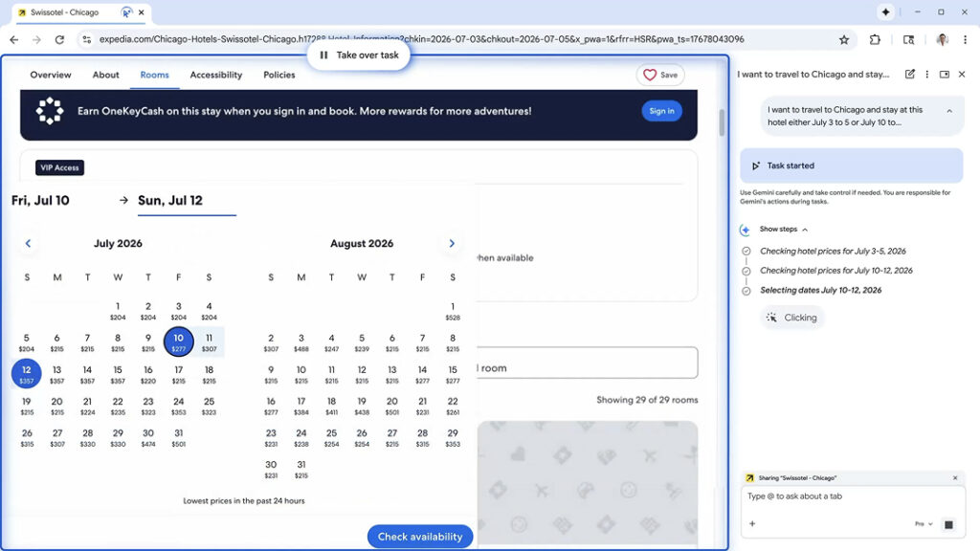Stop sharing the Swissotel - Chicago tab
This screenshot has width=980, height=551.
954,477
